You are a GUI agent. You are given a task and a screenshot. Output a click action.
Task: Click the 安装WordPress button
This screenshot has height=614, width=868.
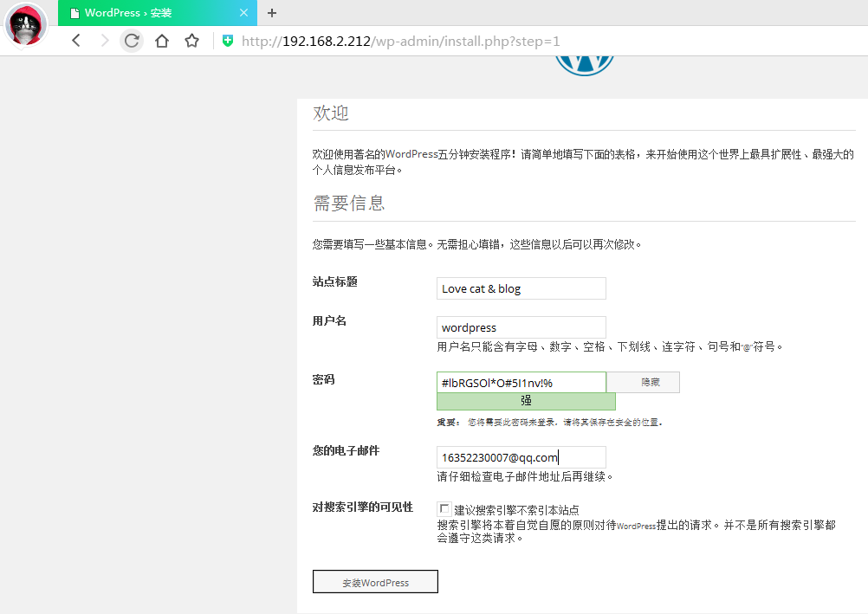[375, 582]
